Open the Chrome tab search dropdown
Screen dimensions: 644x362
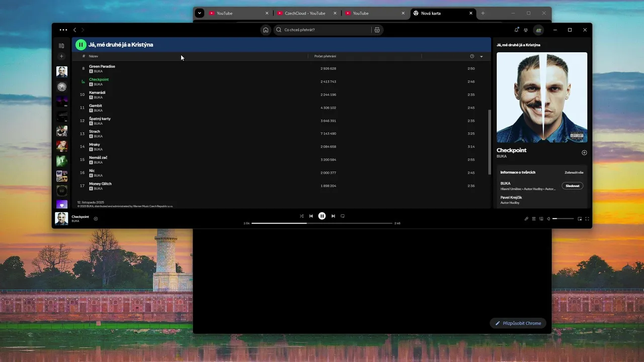point(200,13)
